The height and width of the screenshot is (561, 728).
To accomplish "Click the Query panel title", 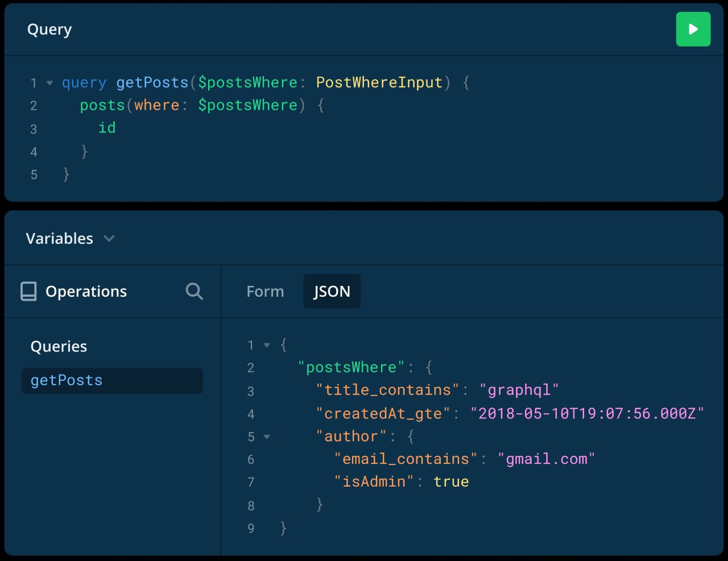I will pos(49,29).
